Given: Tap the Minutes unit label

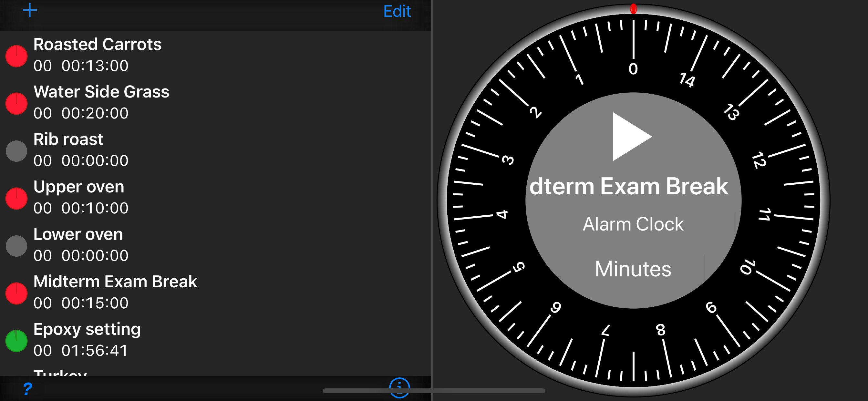Looking at the screenshot, I should click(x=633, y=269).
